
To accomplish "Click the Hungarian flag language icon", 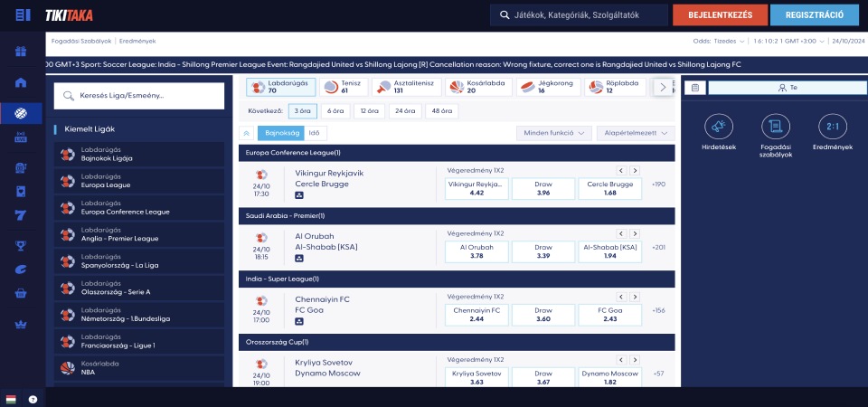I will click(x=11, y=399).
